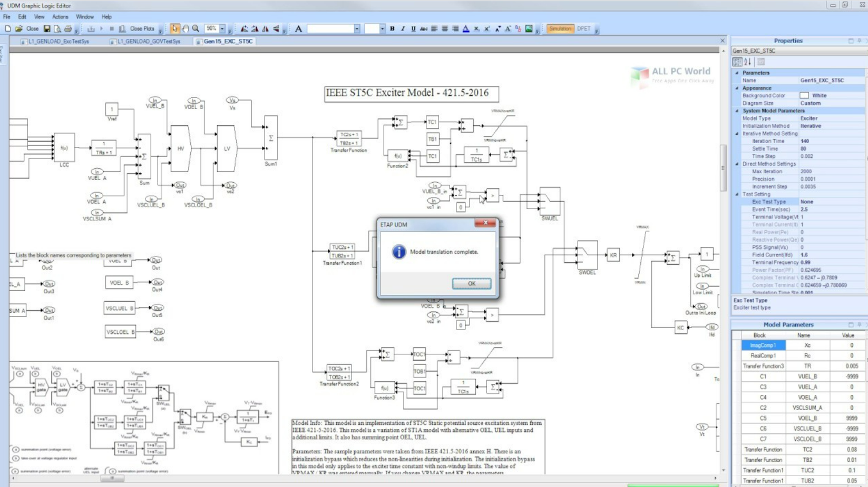868x487 pixels.
Task: Click the vertical scrollbar down arrow
Action: (723, 470)
